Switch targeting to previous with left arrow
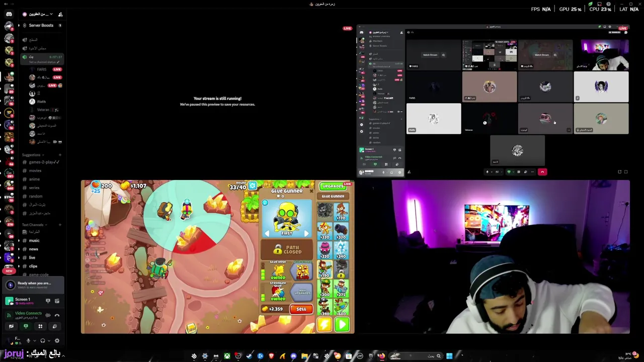644x362 pixels. [x=268, y=233]
